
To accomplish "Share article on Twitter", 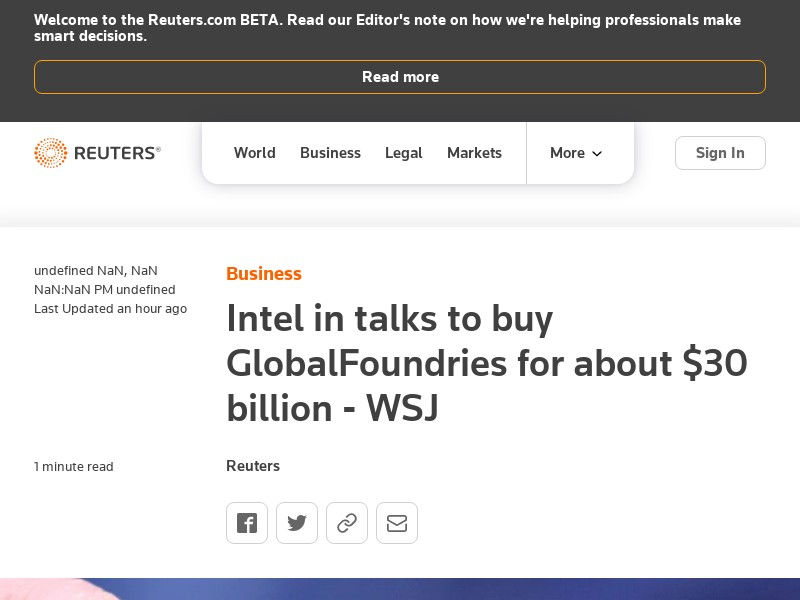I will pos(297,523).
